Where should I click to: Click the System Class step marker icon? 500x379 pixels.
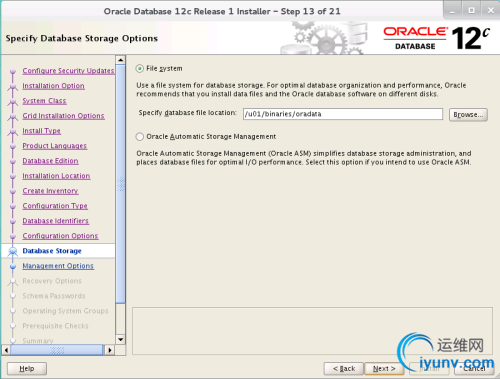click(x=13, y=101)
